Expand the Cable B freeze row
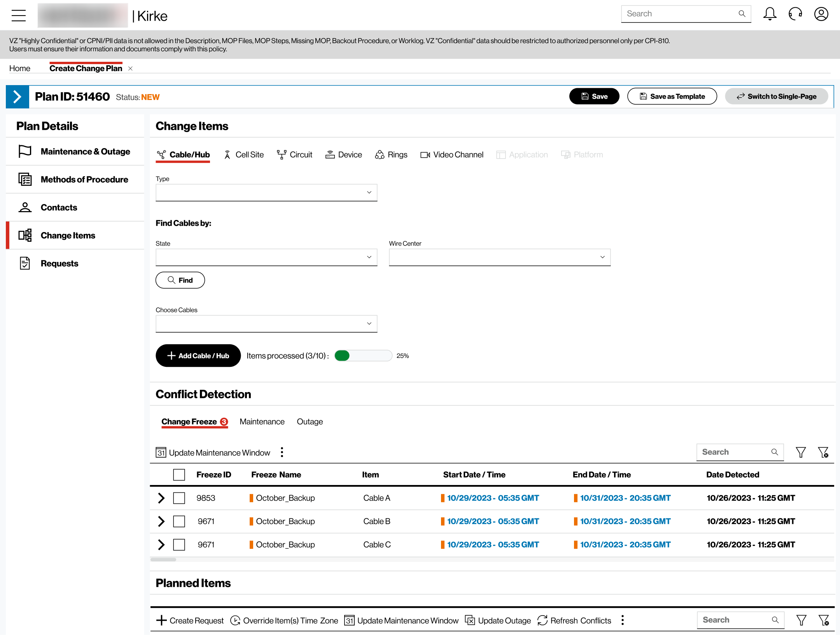 coord(161,521)
